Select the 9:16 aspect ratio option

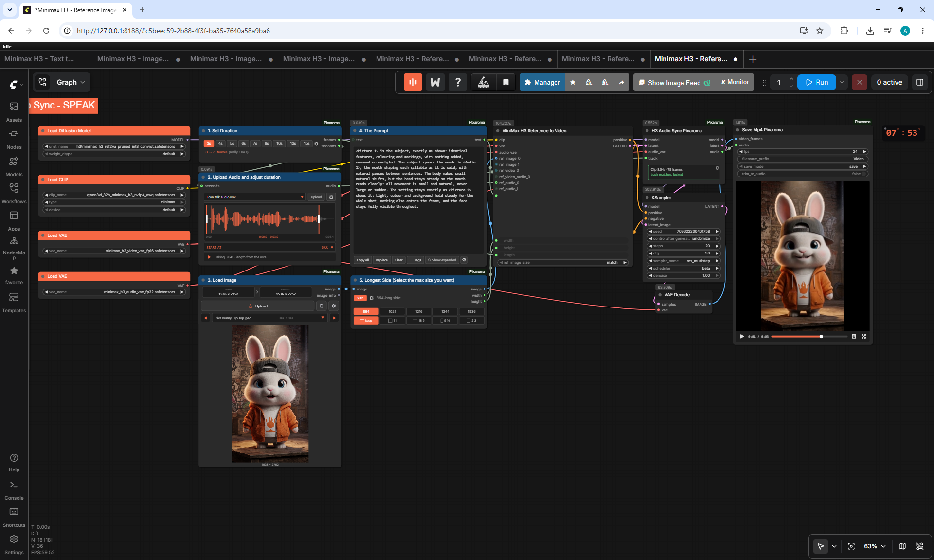pyautogui.click(x=445, y=321)
